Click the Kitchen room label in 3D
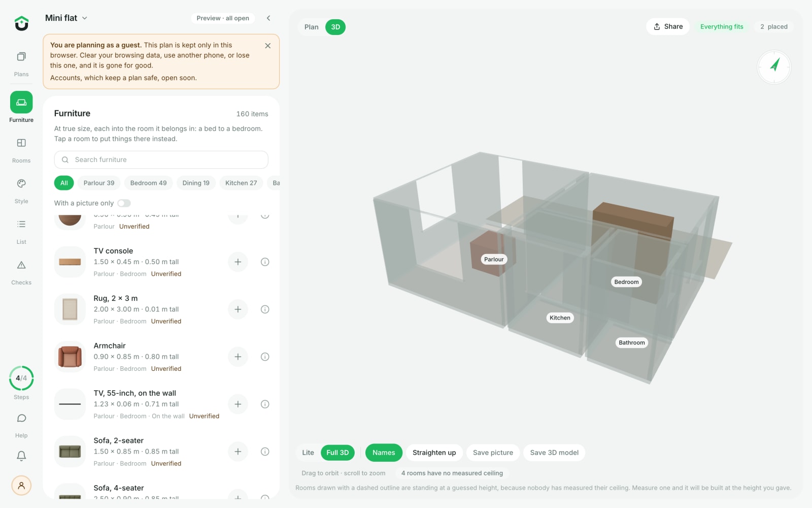The image size is (812, 508). pyautogui.click(x=560, y=318)
